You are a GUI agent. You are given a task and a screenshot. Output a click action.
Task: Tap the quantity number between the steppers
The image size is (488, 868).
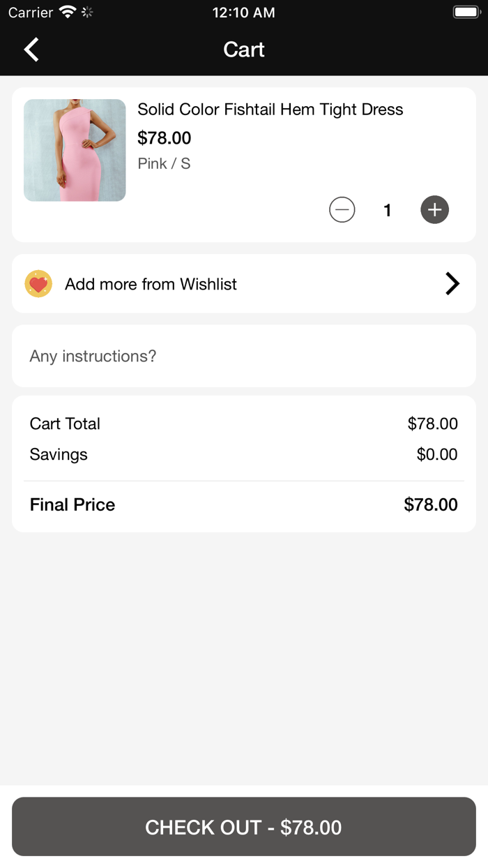(388, 210)
